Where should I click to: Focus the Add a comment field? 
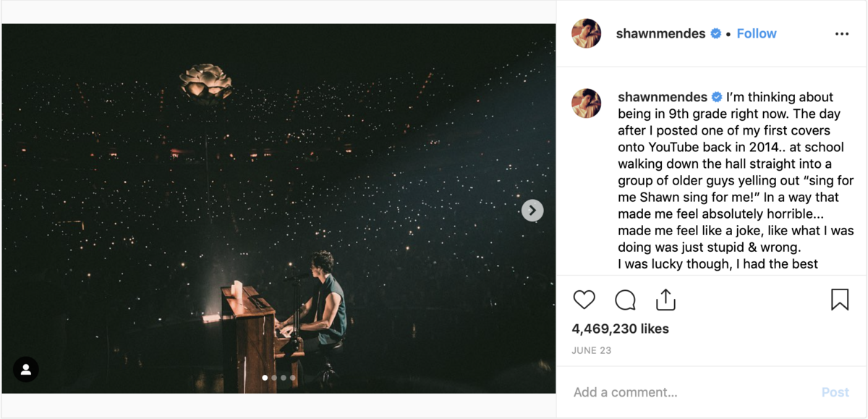click(x=687, y=392)
